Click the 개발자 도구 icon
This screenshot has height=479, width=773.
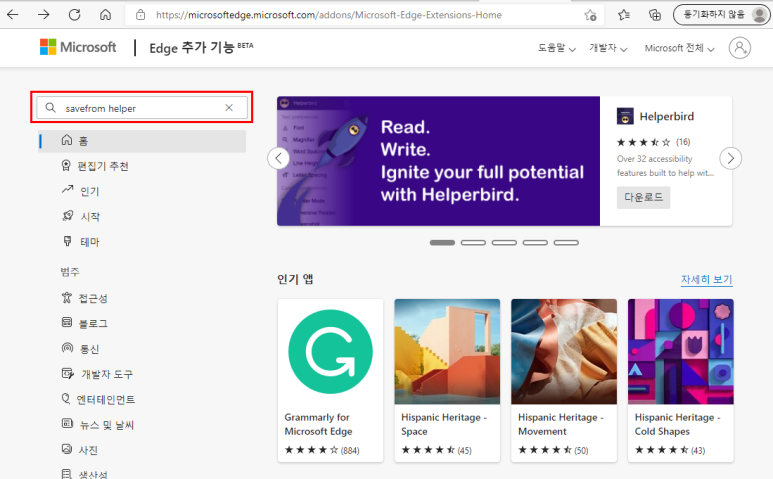click(68, 373)
